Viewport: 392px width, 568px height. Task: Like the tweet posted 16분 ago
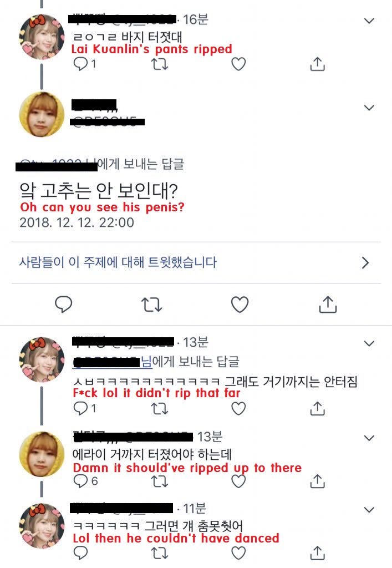pos(238,64)
